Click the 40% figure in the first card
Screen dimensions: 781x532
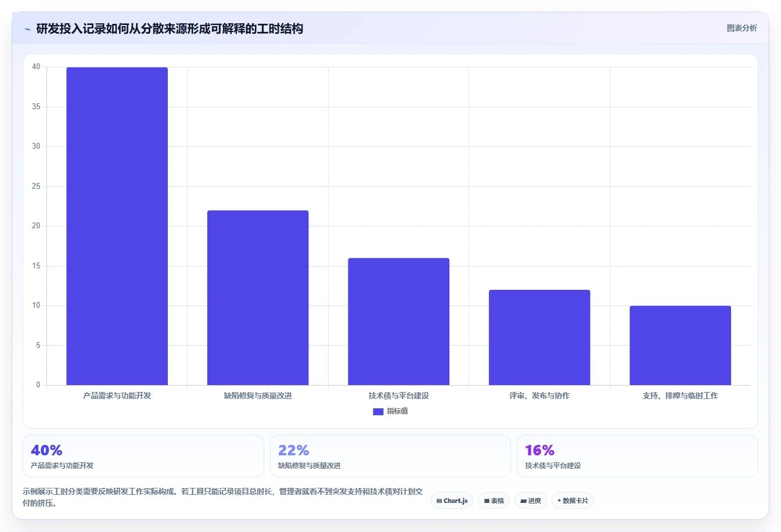46,450
